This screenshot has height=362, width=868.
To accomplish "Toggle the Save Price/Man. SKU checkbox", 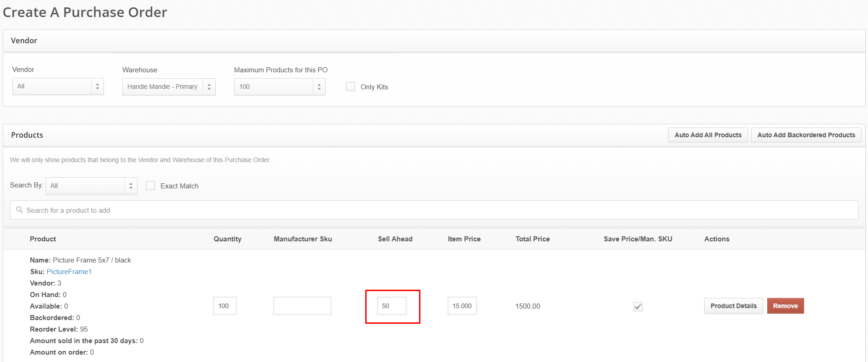I will tap(638, 306).
